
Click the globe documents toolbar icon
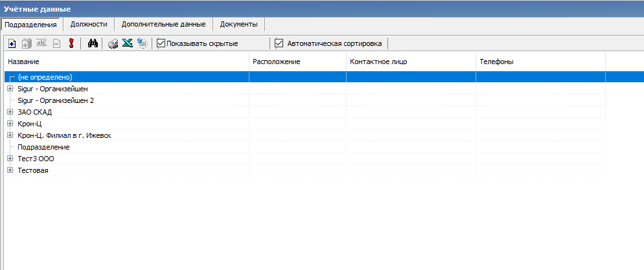coord(142,43)
